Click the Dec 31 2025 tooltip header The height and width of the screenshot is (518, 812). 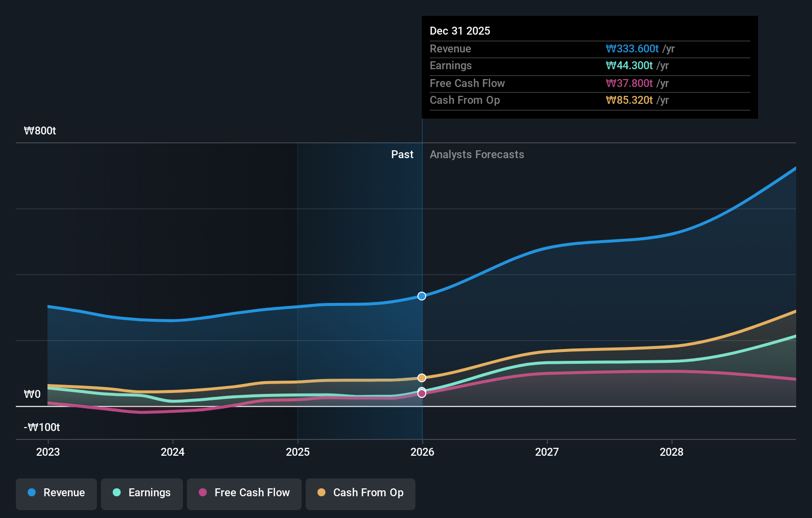(x=460, y=31)
